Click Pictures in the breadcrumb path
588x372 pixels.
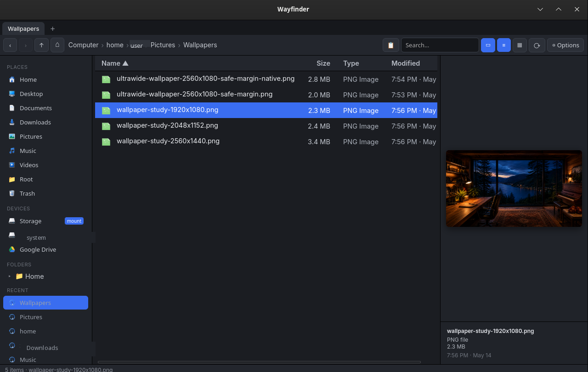pyautogui.click(x=163, y=45)
